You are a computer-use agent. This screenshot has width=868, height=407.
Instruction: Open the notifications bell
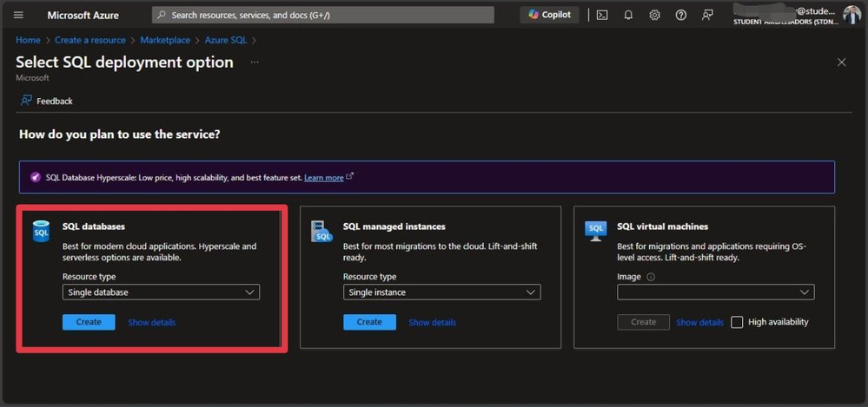tap(628, 15)
